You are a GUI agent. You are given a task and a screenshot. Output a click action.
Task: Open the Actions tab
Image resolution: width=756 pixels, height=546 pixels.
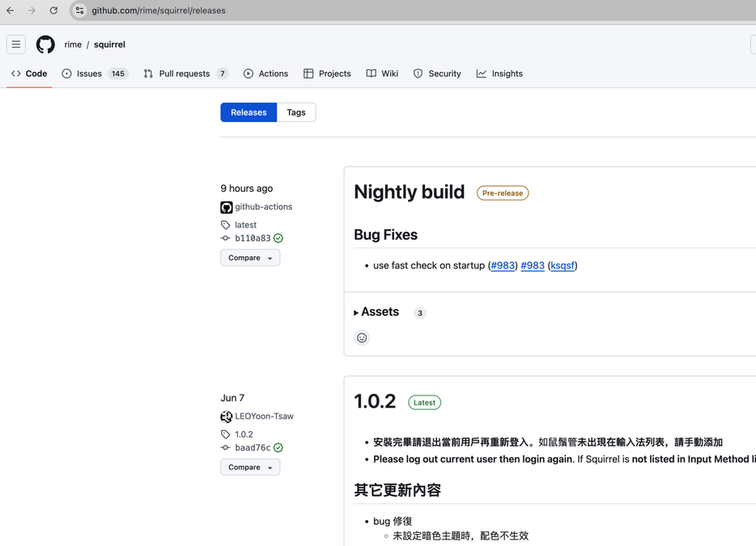[265, 74]
